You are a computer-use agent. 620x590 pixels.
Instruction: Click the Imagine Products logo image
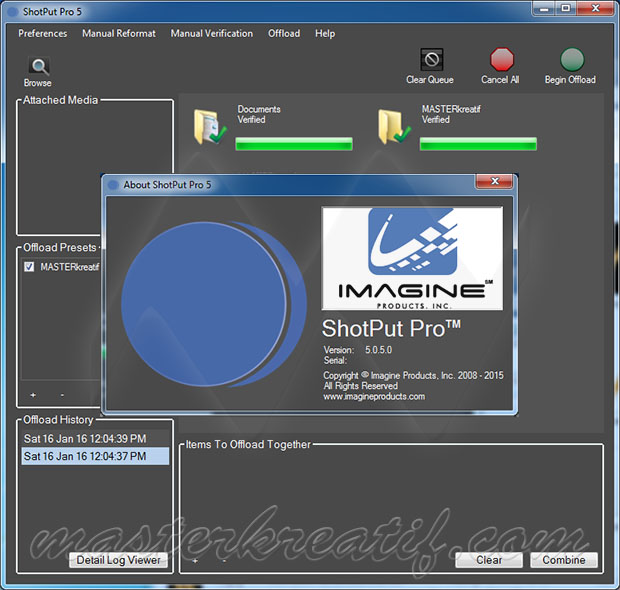pos(412,258)
